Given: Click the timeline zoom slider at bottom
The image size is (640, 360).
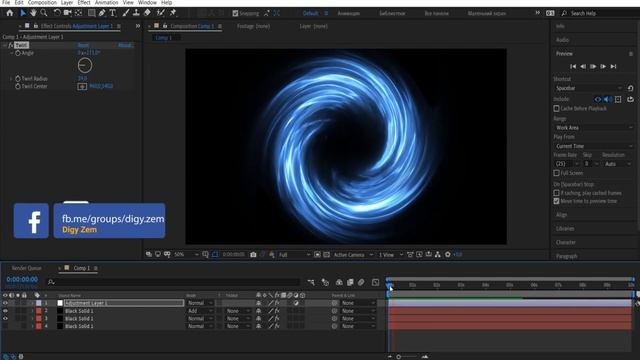Looking at the screenshot, I should click(407, 357).
